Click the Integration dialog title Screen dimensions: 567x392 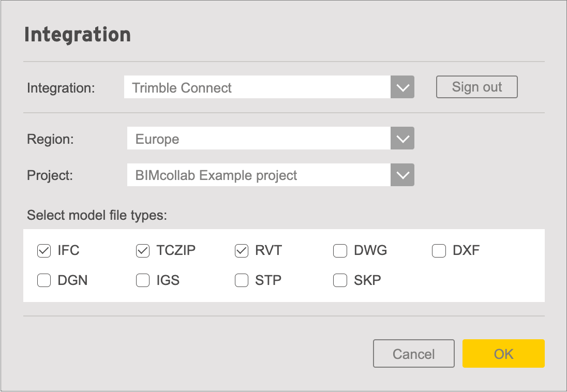pos(78,35)
